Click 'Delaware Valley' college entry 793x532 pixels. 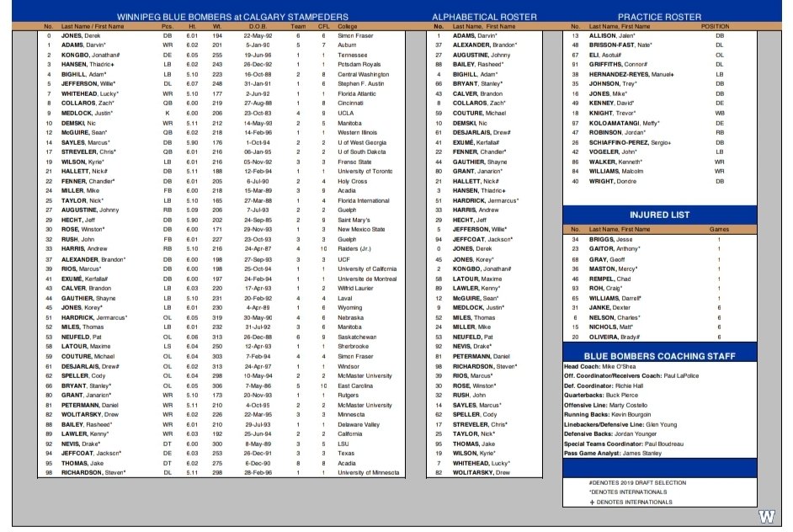click(359, 425)
